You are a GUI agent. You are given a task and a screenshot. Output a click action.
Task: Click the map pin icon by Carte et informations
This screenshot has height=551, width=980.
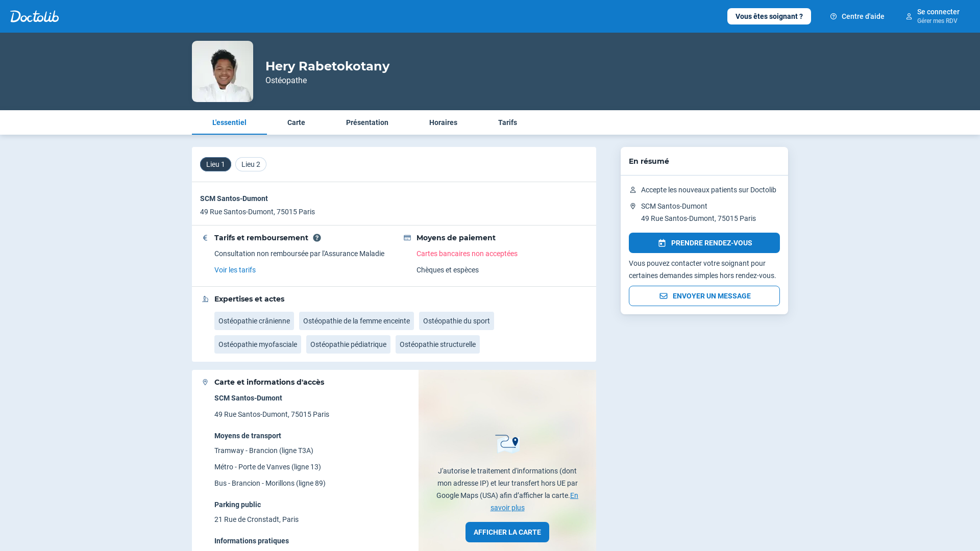(x=205, y=382)
